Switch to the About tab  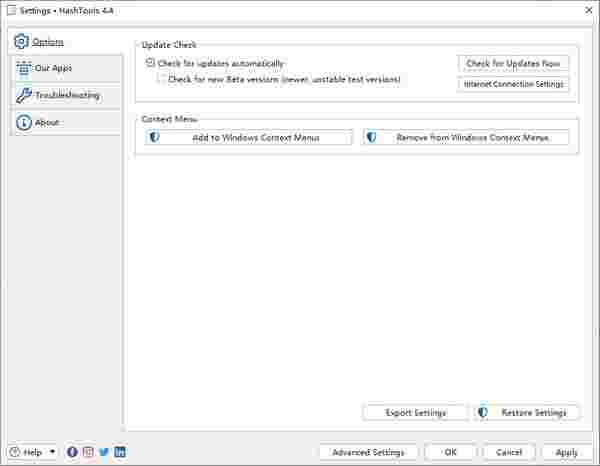[x=67, y=123]
